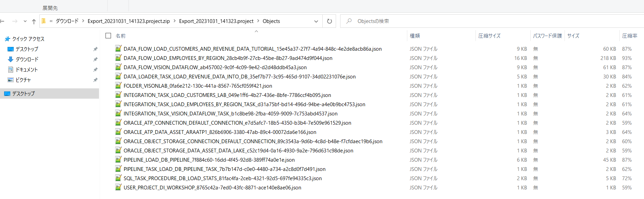Expand chevron before Objects breadcrumb
The width and height of the screenshot is (644, 199).
tap(258, 21)
